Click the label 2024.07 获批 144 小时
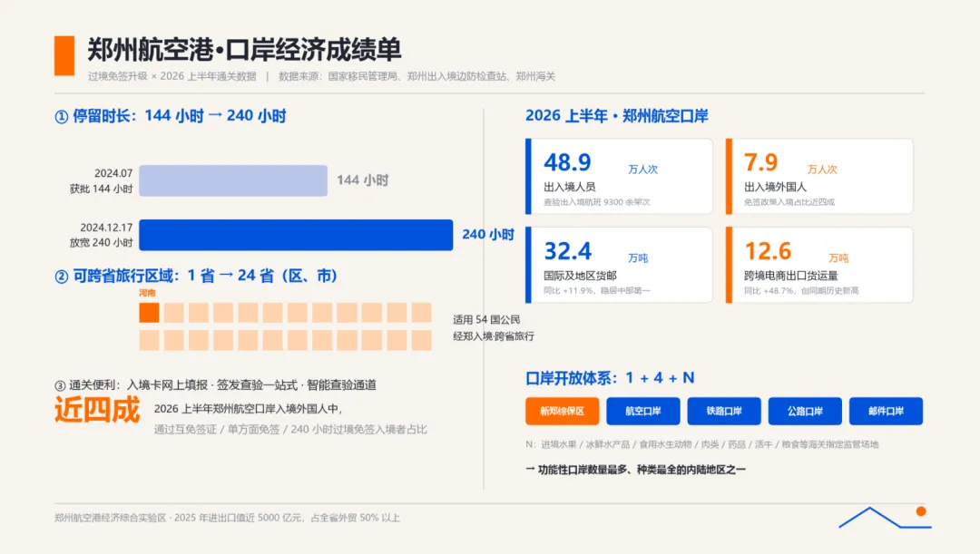Image resolution: width=980 pixels, height=554 pixels. point(102,180)
